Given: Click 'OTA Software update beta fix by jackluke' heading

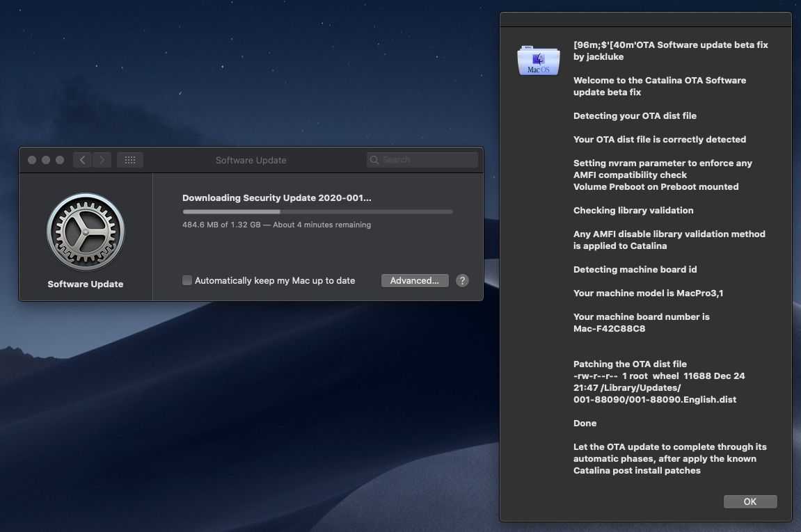Looking at the screenshot, I should click(671, 51).
